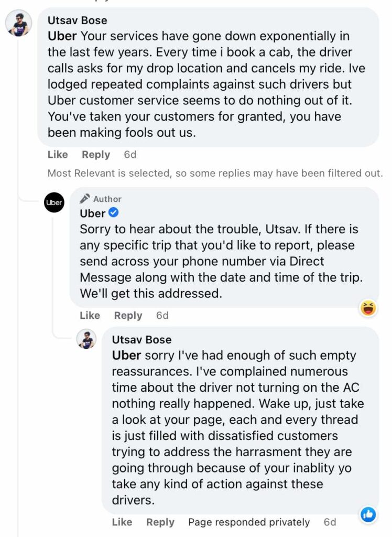The image size is (392, 537).
Task: Like Uber's author reply
Action: 90,316
